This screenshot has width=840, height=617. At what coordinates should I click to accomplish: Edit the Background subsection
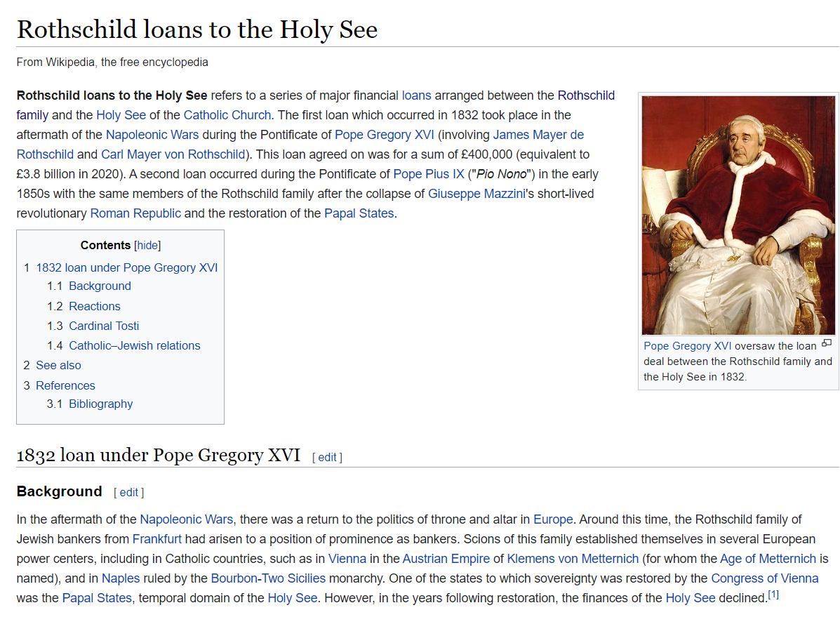point(128,493)
